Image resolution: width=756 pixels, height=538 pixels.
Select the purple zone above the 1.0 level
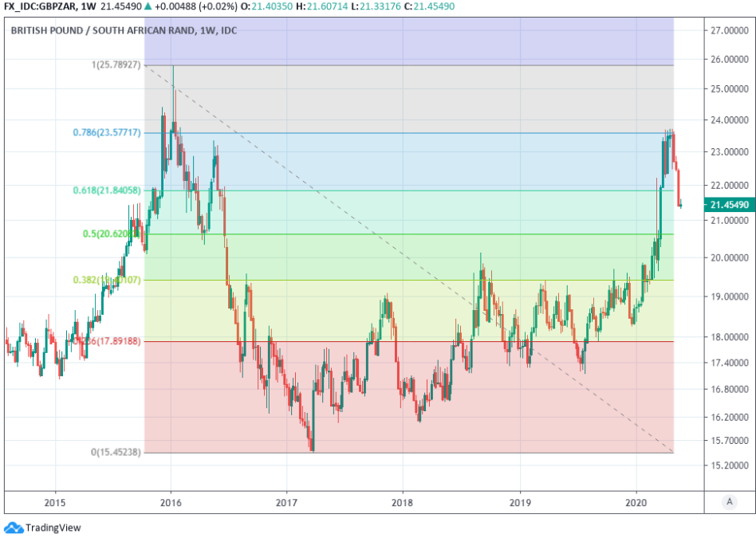coord(399,40)
